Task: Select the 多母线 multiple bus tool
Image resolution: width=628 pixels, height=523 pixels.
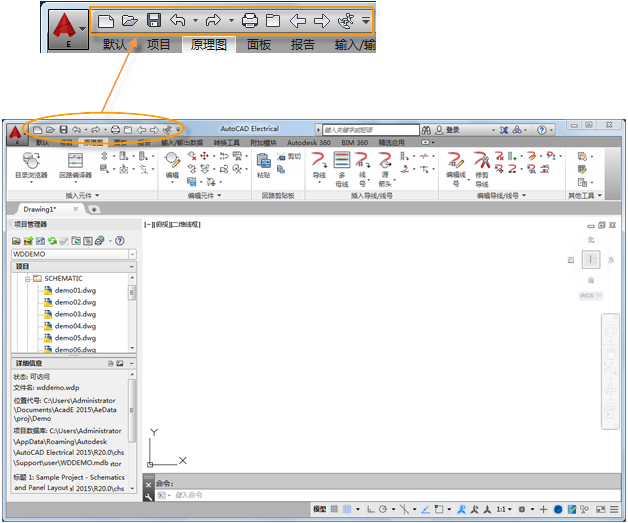Action: click(x=342, y=168)
